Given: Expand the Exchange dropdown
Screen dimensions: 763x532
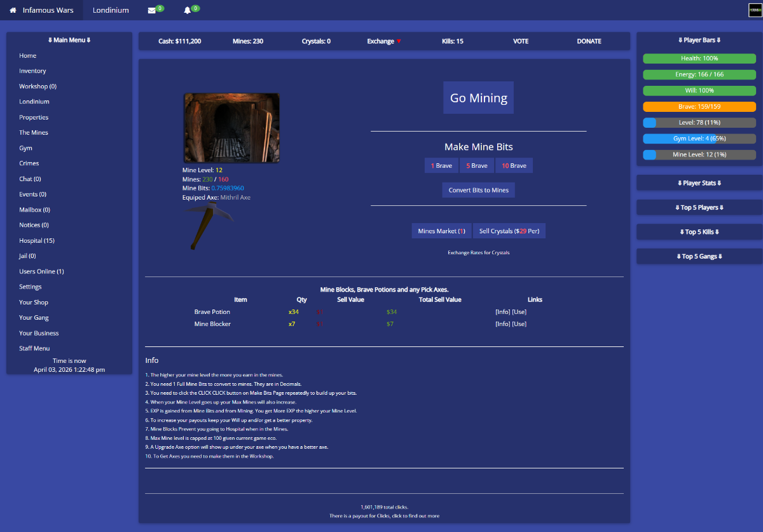Looking at the screenshot, I should tap(384, 41).
